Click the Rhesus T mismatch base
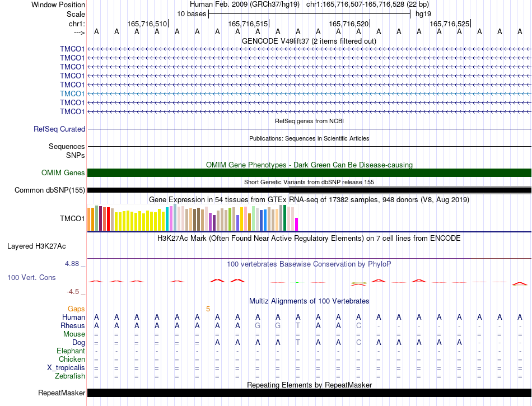Screen dimensions: 532x406 point(298,325)
